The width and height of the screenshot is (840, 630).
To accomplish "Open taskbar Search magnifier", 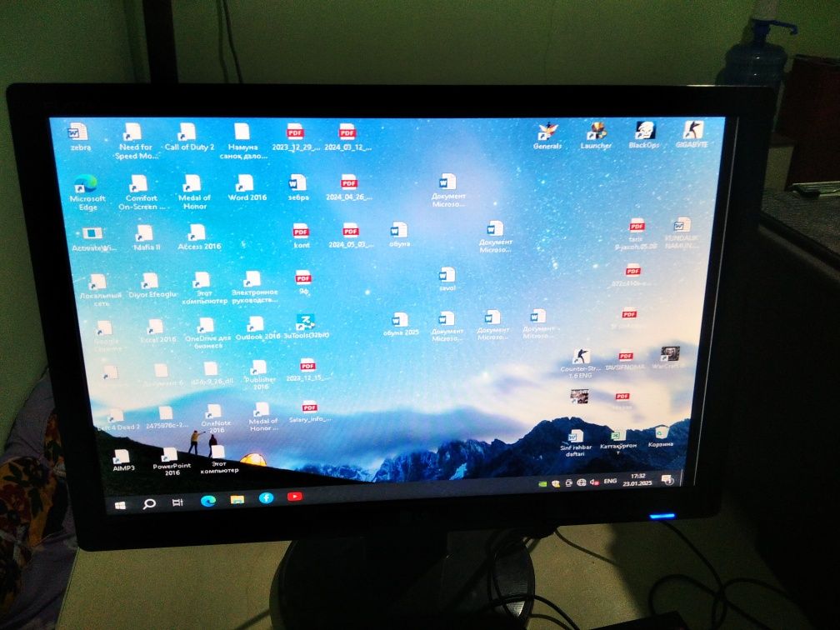I will pyautogui.click(x=149, y=503).
